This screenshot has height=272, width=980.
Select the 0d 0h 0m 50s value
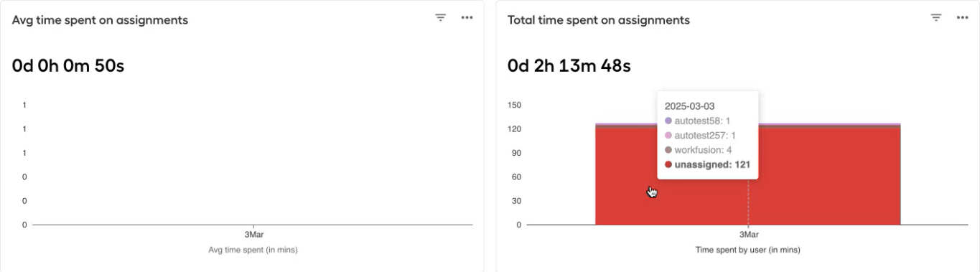(68, 66)
